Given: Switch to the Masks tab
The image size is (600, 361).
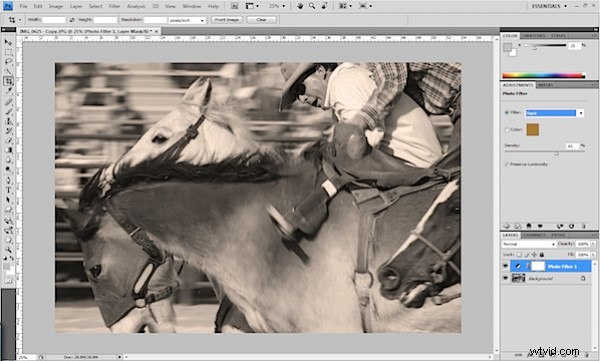Looking at the screenshot, I should coord(545,85).
